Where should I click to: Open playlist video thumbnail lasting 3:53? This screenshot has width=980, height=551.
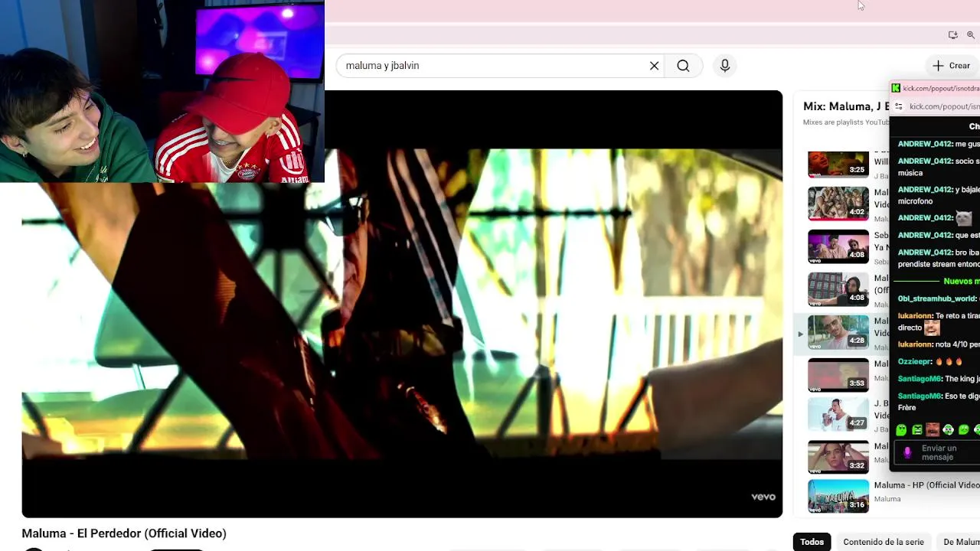pos(838,375)
